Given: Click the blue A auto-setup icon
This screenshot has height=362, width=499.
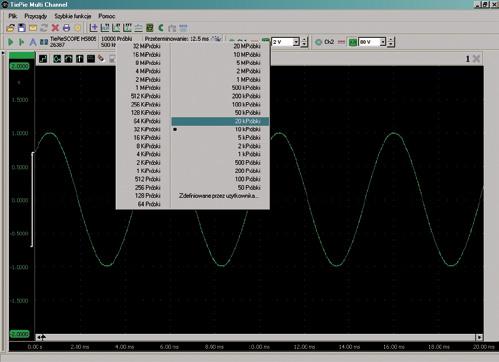Looking at the screenshot, I should click(x=33, y=42).
